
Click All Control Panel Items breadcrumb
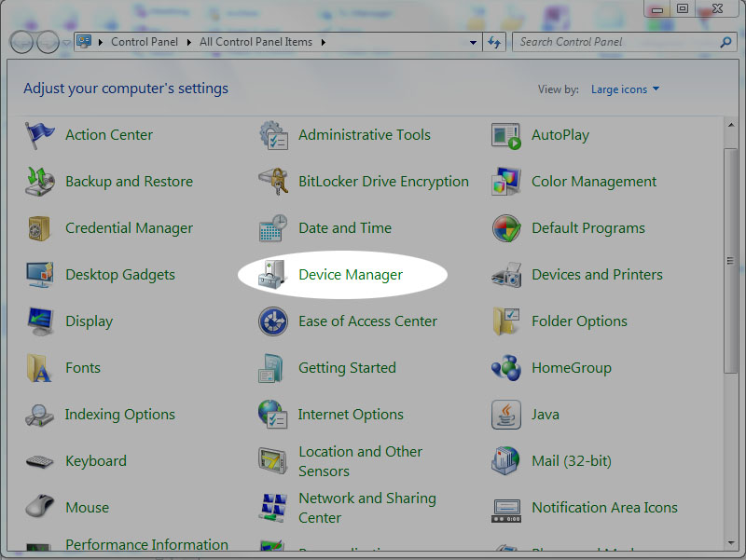tap(256, 42)
